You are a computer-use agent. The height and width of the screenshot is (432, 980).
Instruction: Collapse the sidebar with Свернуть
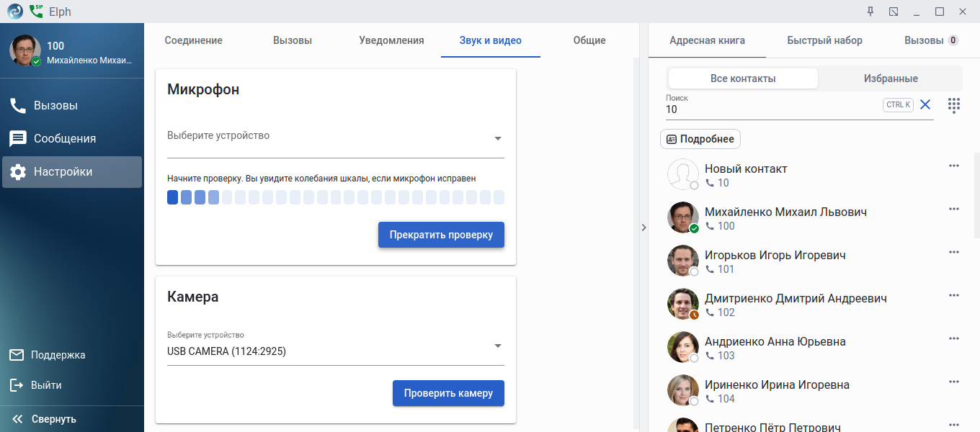coord(43,419)
